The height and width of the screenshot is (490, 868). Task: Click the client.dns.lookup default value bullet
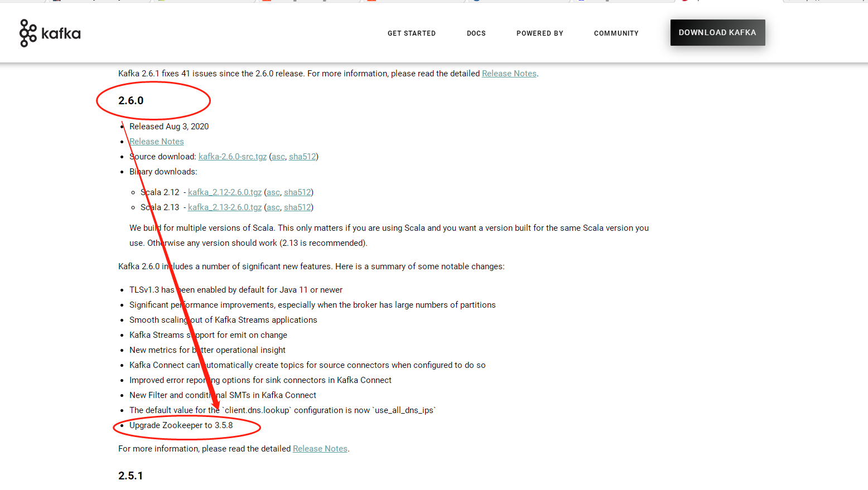pyautogui.click(x=283, y=410)
